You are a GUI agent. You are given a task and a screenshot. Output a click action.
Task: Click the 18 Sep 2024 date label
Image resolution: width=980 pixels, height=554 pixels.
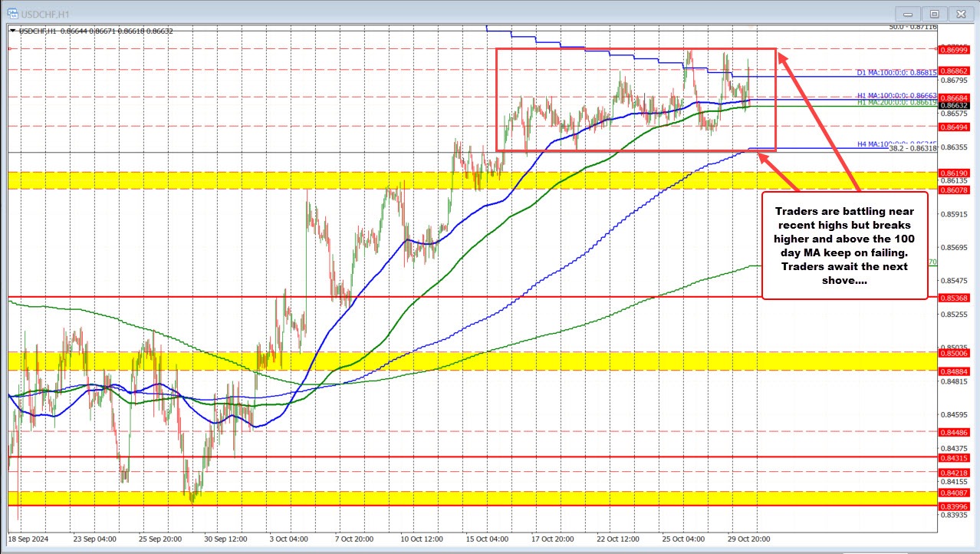click(31, 539)
